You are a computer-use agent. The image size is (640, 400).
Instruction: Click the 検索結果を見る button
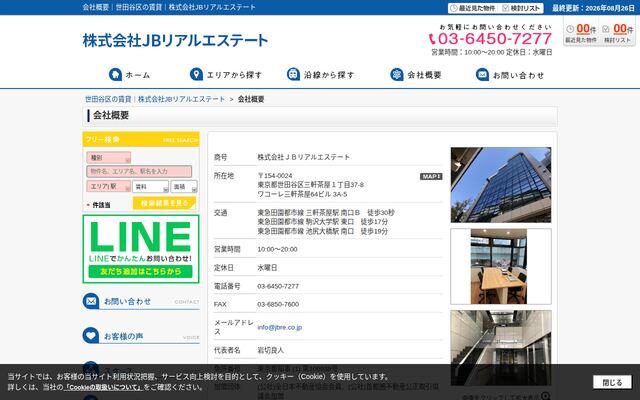pos(164,203)
